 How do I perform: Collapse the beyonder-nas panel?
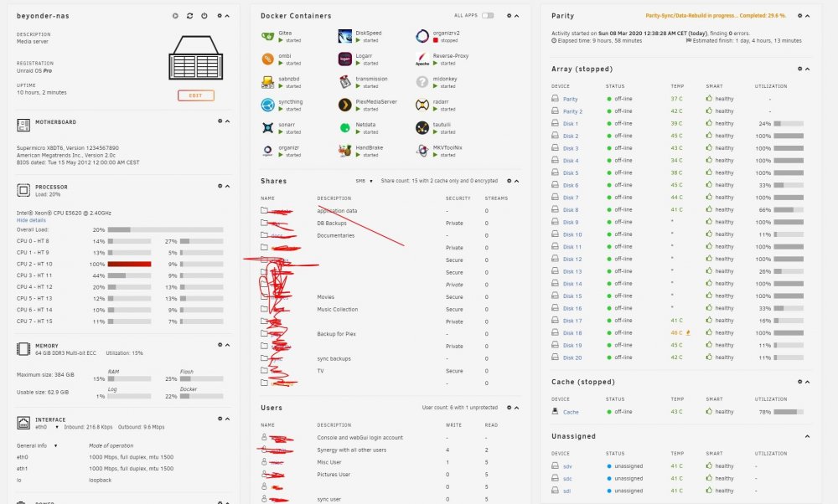point(227,16)
